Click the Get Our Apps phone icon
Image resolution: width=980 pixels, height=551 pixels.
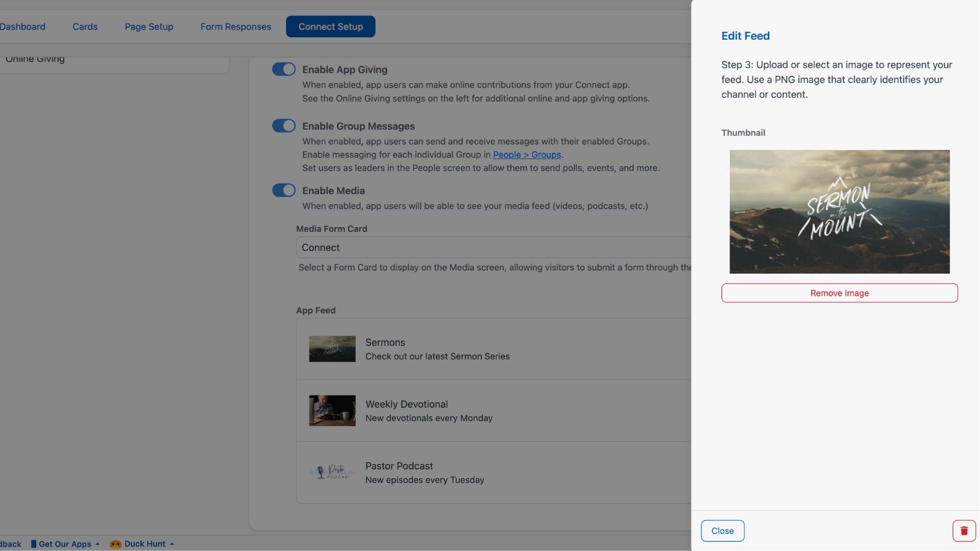pos(34,544)
